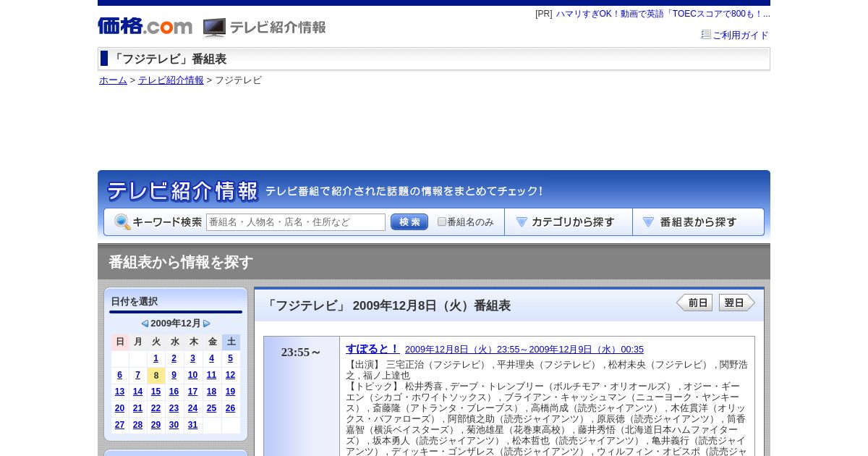The height and width of the screenshot is (456, 868).
Task: Select December 26 in calendar
Action: (230, 408)
